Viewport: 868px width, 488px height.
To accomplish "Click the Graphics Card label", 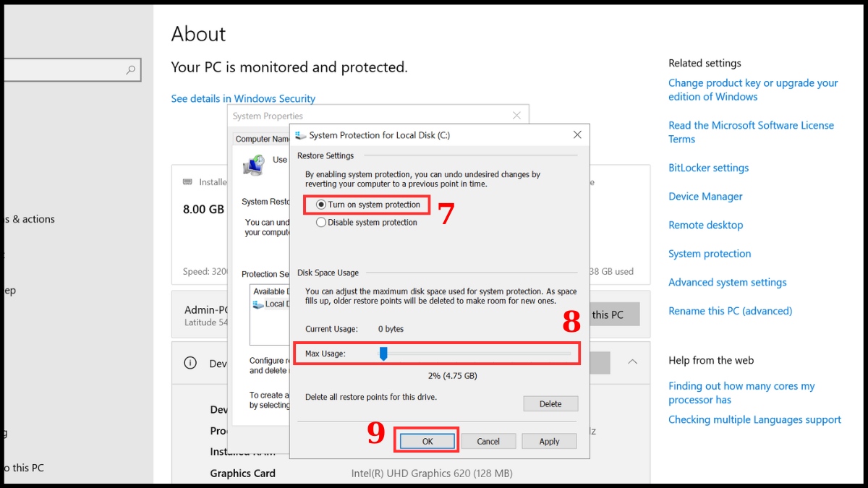I will pyautogui.click(x=243, y=474).
